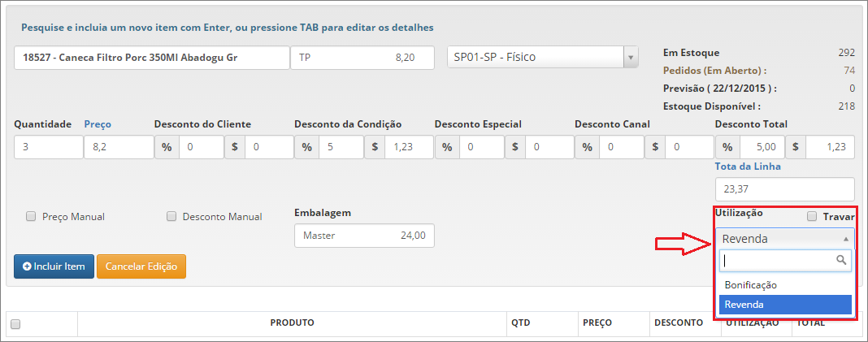Click the $ icon under Desconto da Condição
Viewport: 868px width, 342px height.
(375, 147)
